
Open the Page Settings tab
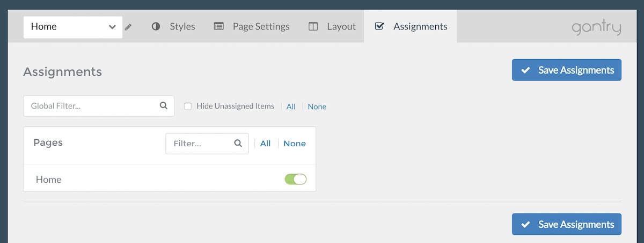[252, 26]
